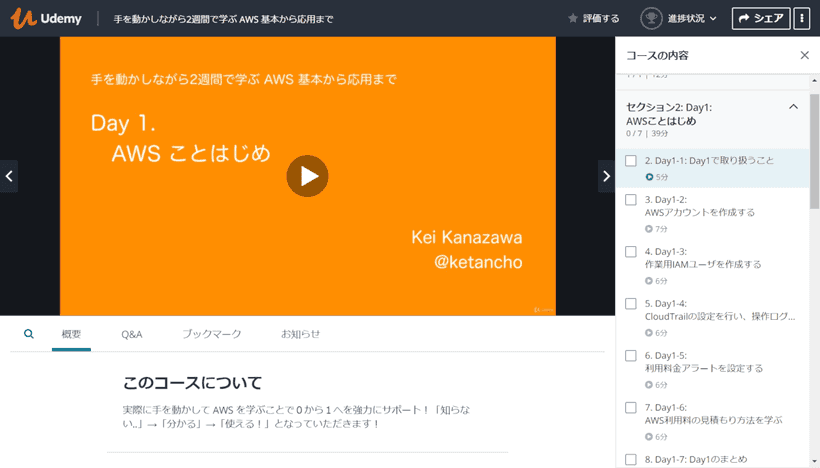Open lecture 7. Day1-6 AWS利用料の見積もり
Image resolution: width=820 pixels, height=468 pixels.
(712, 421)
